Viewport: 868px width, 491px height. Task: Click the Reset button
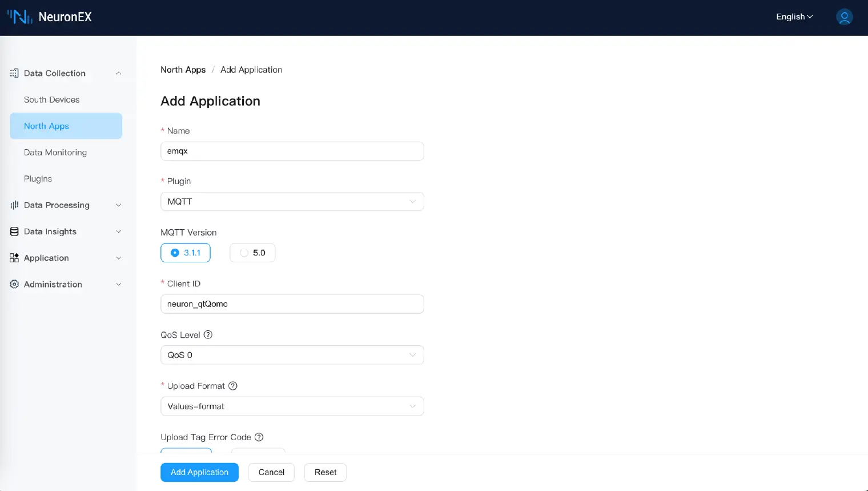click(325, 472)
